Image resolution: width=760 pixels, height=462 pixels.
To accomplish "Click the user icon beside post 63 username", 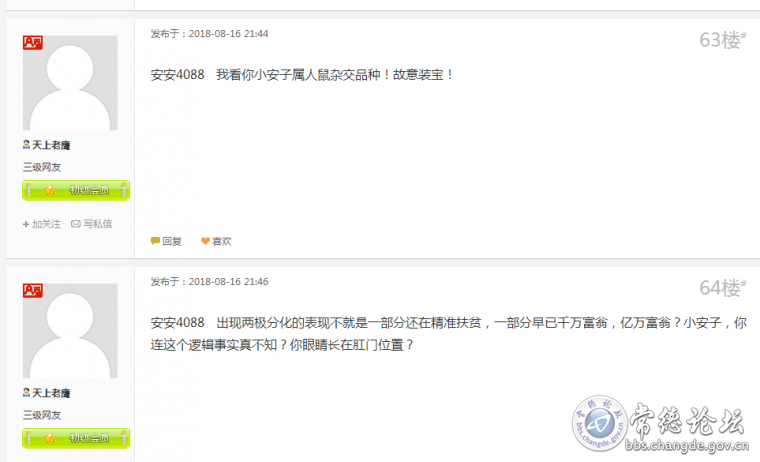I will tap(26, 144).
